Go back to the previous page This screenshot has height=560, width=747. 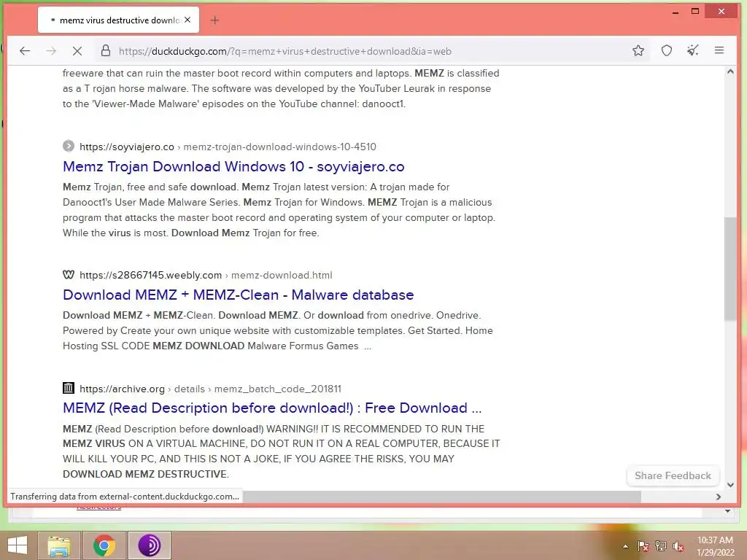click(25, 51)
